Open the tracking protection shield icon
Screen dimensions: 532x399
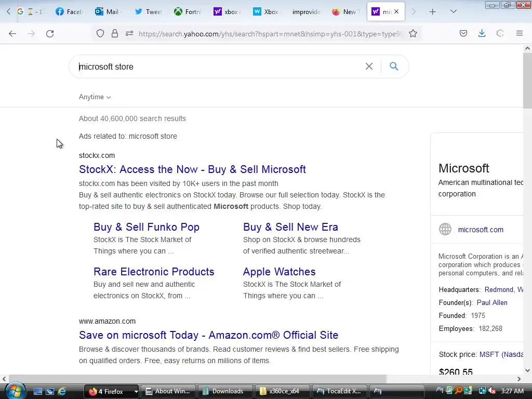coord(100,34)
